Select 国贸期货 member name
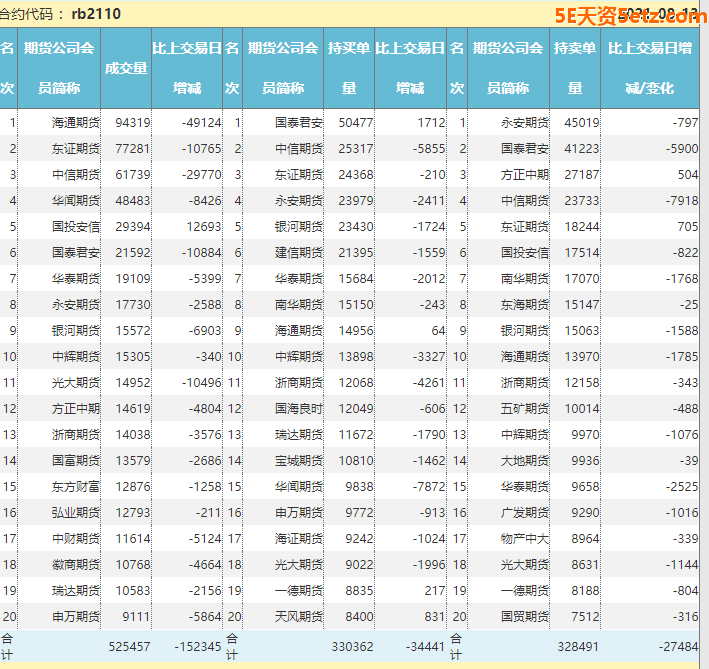This screenshot has height=669, width=709. 525,617
